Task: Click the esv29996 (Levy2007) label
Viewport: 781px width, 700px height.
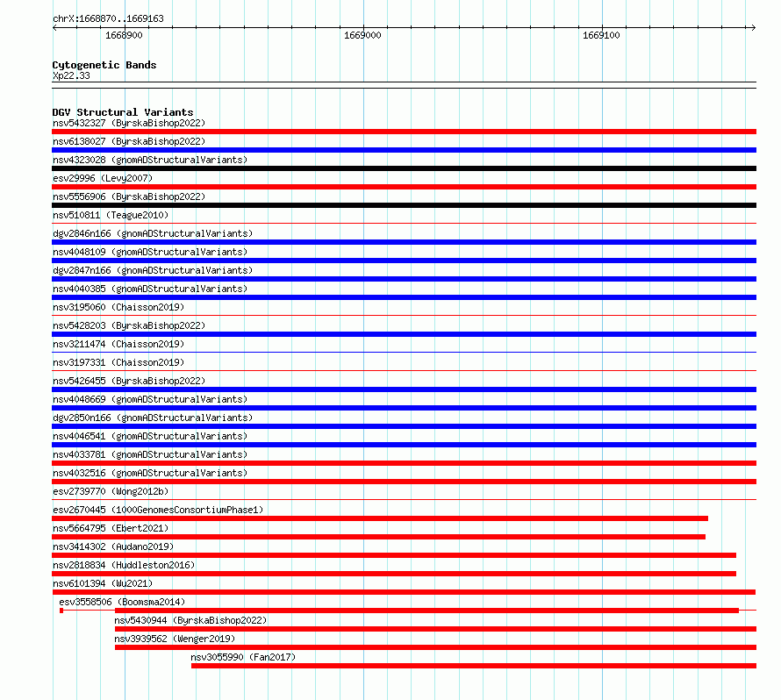Action: pos(103,178)
